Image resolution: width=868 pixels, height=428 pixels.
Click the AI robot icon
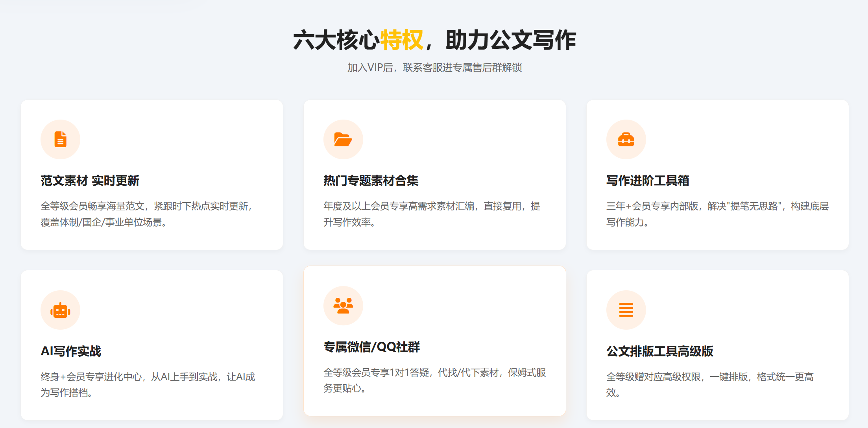point(60,310)
